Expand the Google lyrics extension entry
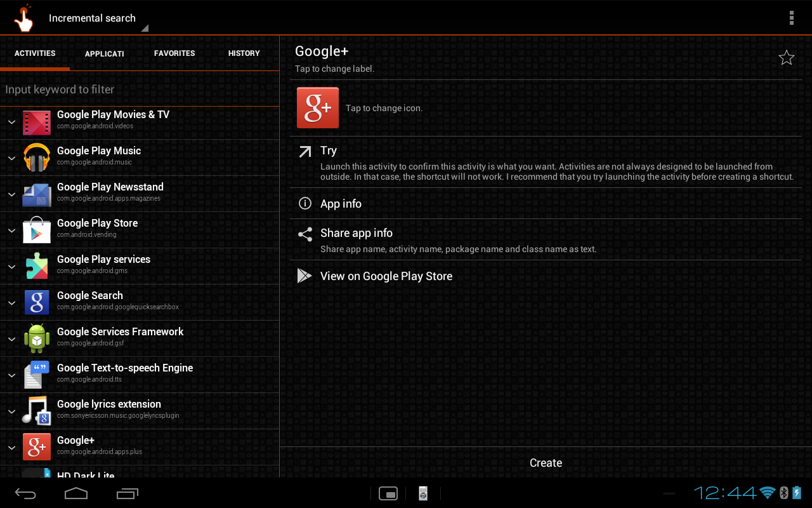The width and height of the screenshot is (812, 508). (x=11, y=411)
